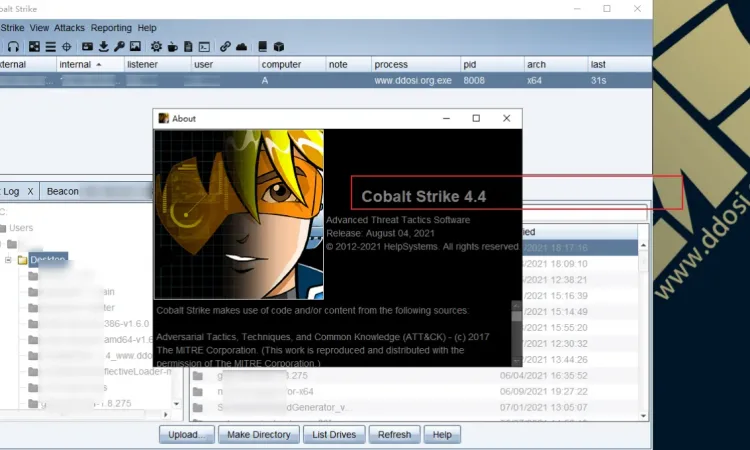Open the View menu
This screenshot has width=750, height=450.
(39, 28)
